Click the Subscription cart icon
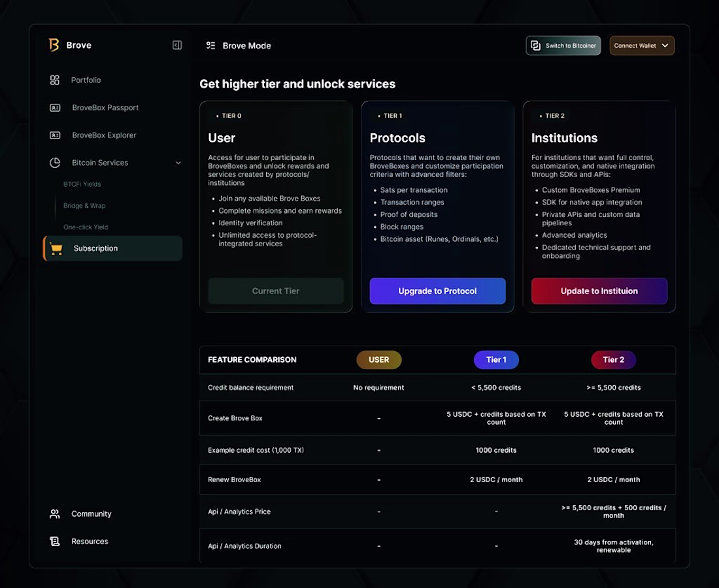 56,248
